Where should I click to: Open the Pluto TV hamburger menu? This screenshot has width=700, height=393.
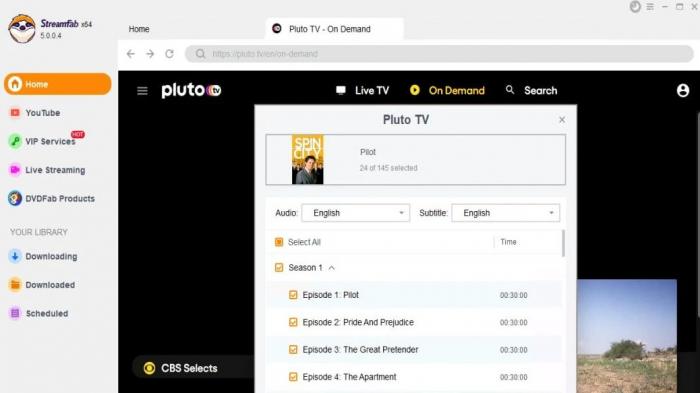tap(142, 91)
